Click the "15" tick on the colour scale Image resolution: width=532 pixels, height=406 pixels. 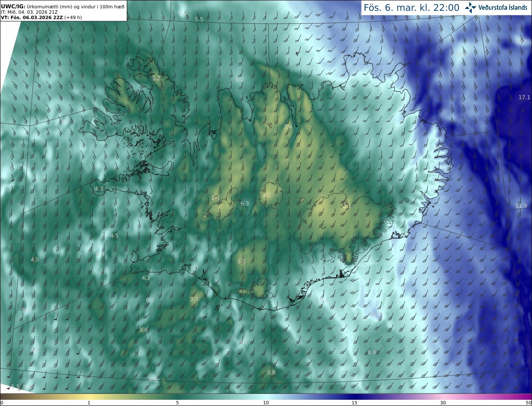[355, 403]
